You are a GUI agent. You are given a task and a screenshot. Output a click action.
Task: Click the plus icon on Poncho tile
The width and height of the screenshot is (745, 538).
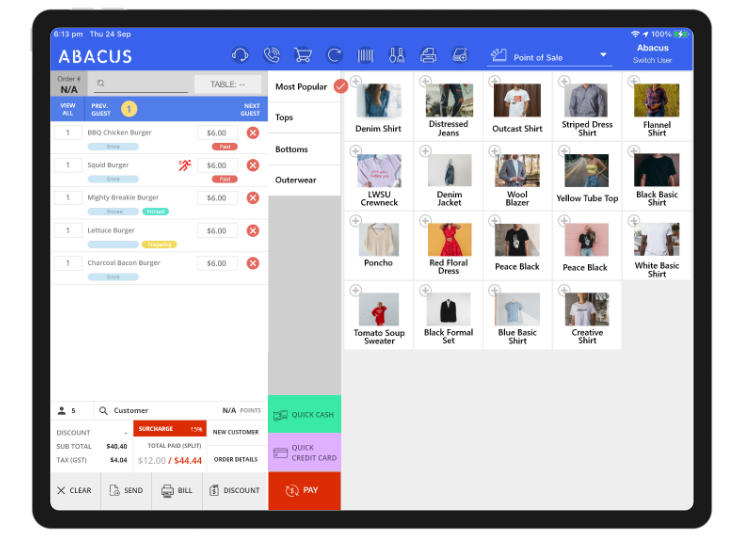[355, 221]
